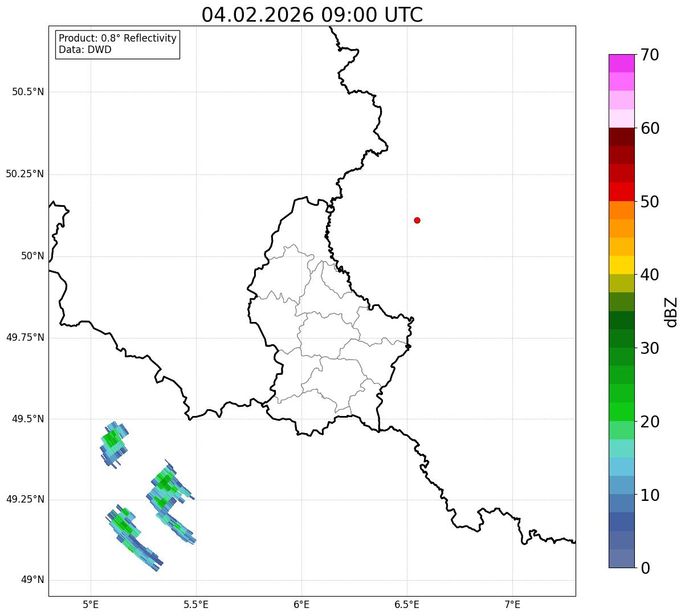
Task: Click the greyish-blue bottom colorbar segment
Action: click(621, 558)
